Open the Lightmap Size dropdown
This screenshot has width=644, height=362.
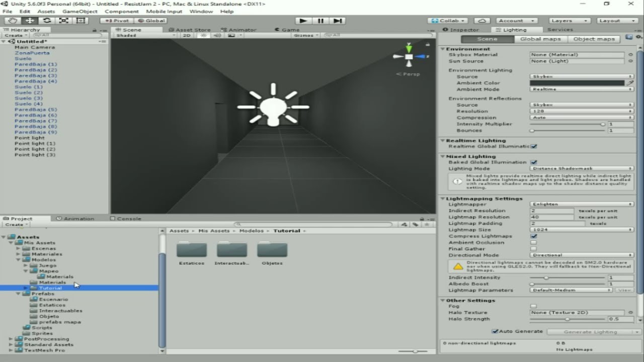click(x=582, y=230)
